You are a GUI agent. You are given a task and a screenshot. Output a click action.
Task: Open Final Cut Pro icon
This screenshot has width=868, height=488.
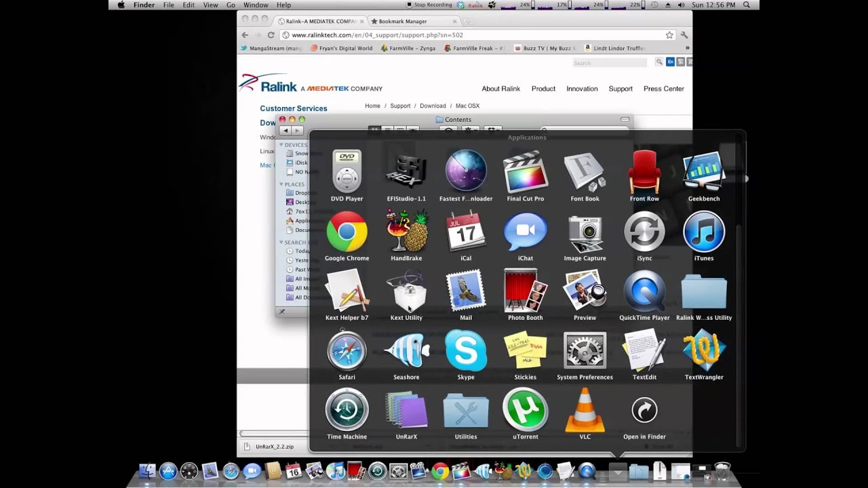pyautogui.click(x=526, y=171)
